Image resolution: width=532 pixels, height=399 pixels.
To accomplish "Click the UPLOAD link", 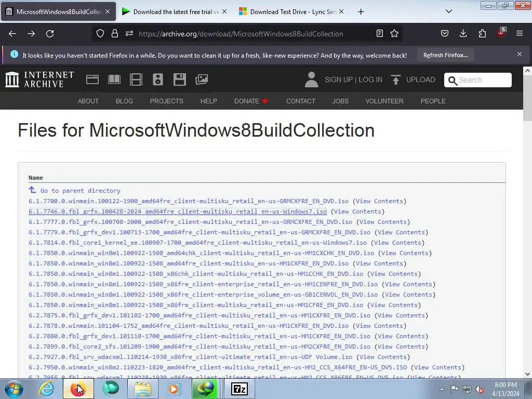I will tap(421, 79).
